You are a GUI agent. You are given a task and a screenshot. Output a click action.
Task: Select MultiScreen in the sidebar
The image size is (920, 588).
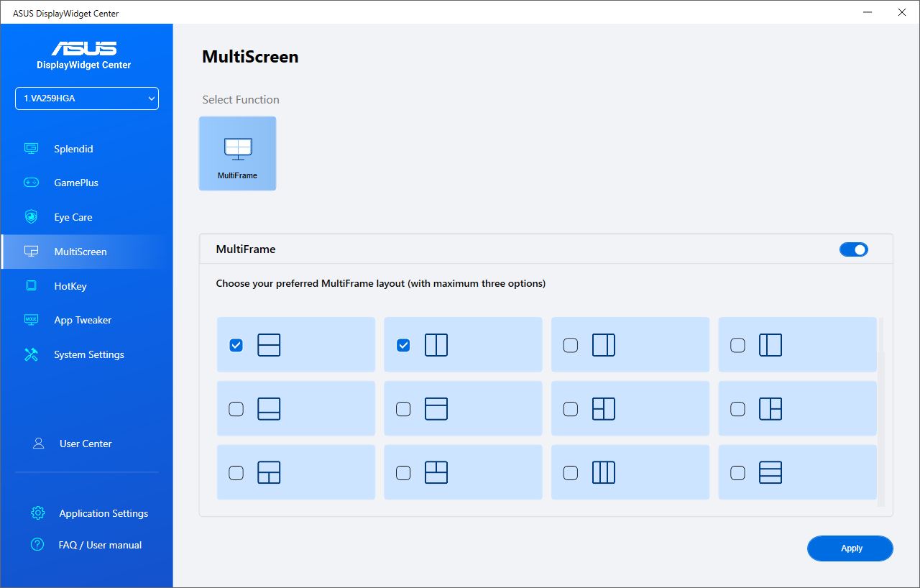coord(87,252)
